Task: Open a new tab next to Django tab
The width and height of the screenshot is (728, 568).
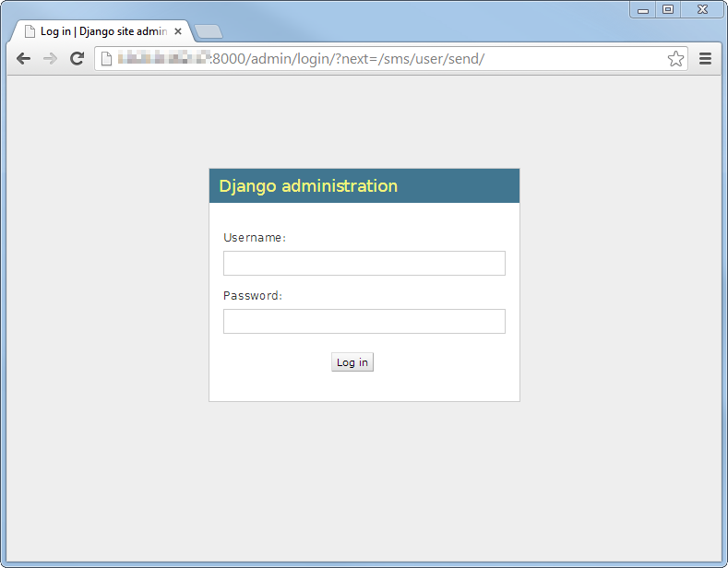Action: (x=209, y=31)
